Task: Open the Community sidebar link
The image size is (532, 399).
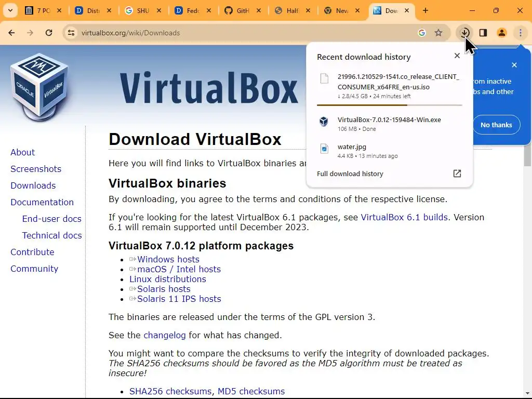Action: coord(34,269)
